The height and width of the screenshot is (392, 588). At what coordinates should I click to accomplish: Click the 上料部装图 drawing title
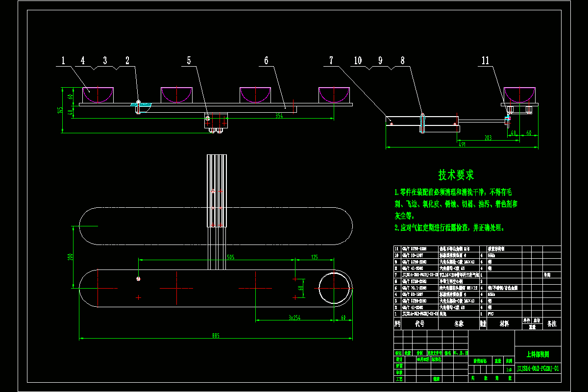pyautogui.click(x=538, y=353)
